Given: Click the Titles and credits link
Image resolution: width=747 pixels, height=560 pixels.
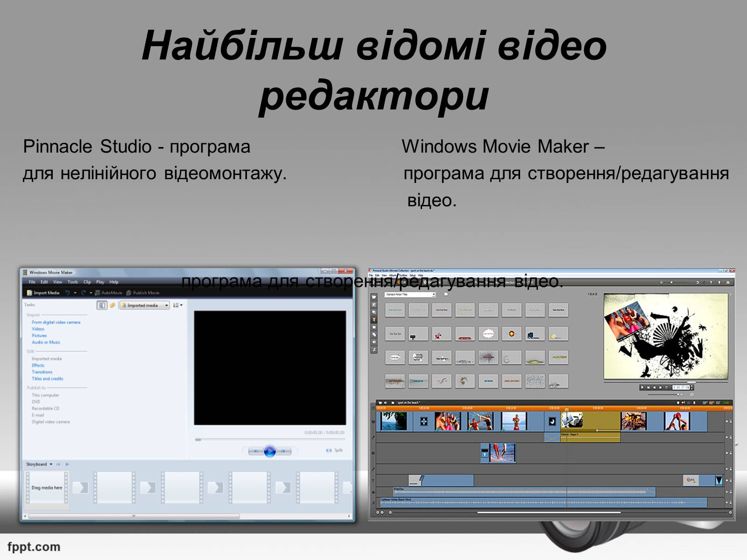Looking at the screenshot, I should tap(47, 378).
